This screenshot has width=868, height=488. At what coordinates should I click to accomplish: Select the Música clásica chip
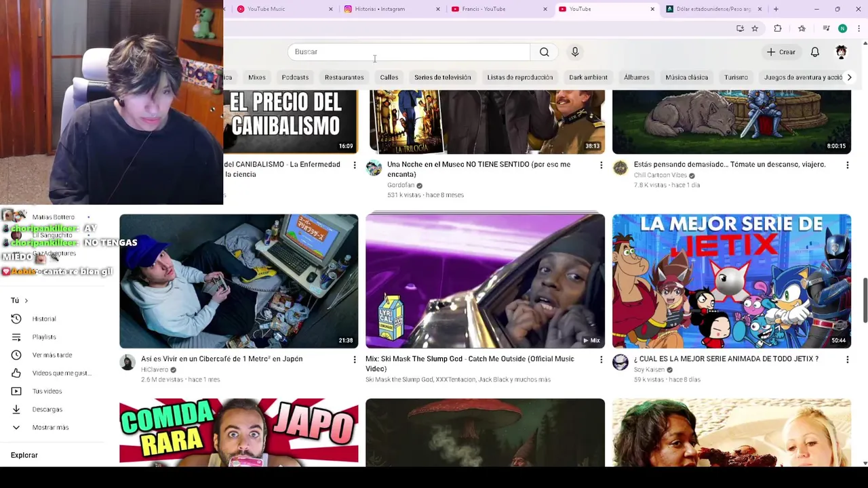(x=687, y=77)
